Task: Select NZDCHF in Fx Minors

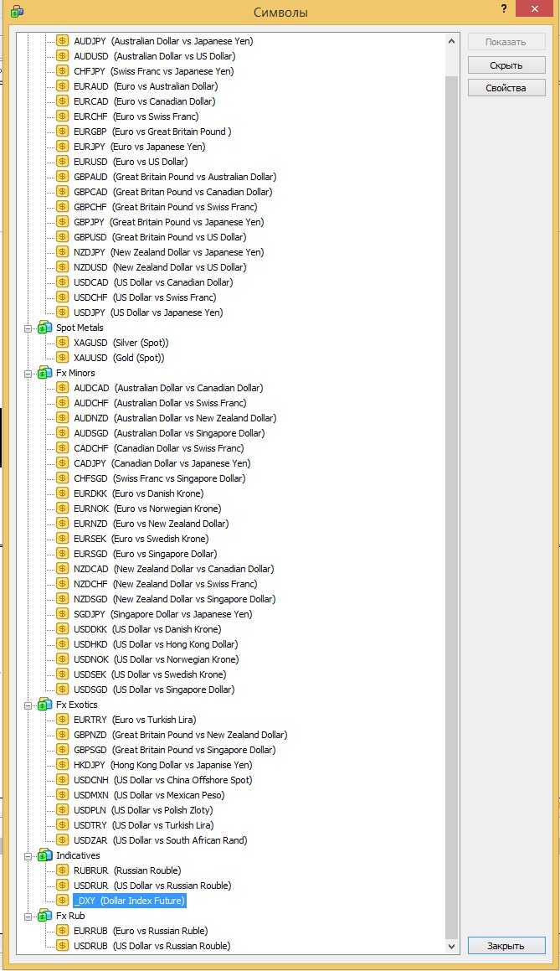Action: point(165,584)
